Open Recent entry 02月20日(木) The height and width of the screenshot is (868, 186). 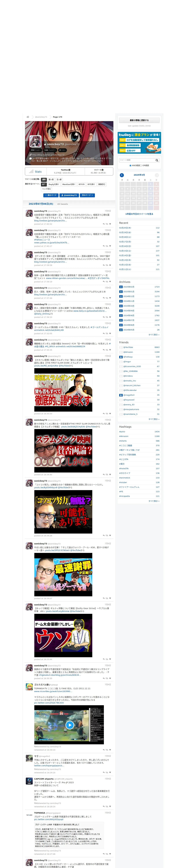click(x=125, y=228)
